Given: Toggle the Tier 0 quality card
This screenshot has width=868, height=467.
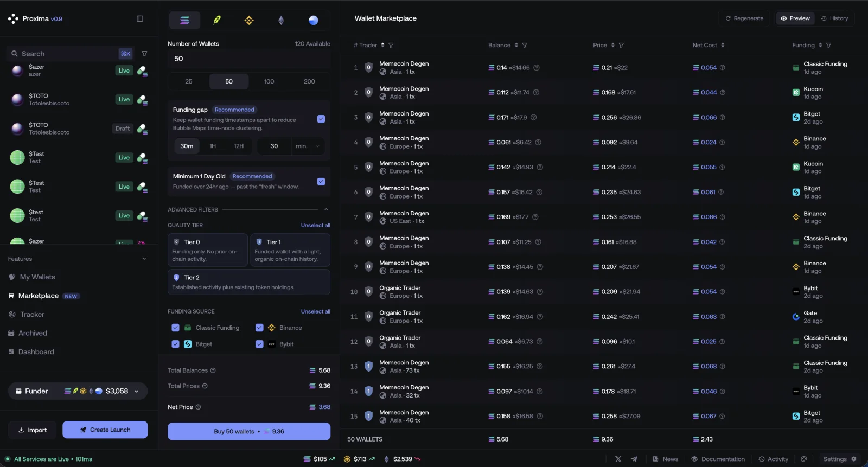Looking at the screenshot, I should point(208,250).
